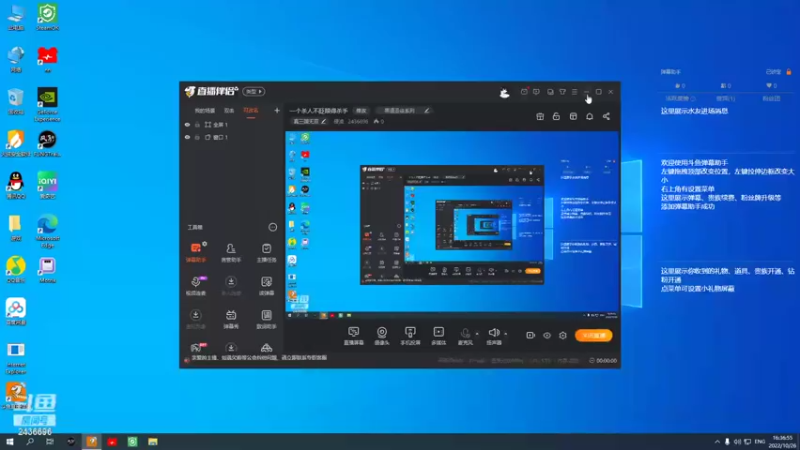Image resolution: width=800 pixels, height=450 pixels.
Task: Open the 弹幕助手 danmaku assistant tool
Action: pos(195,253)
